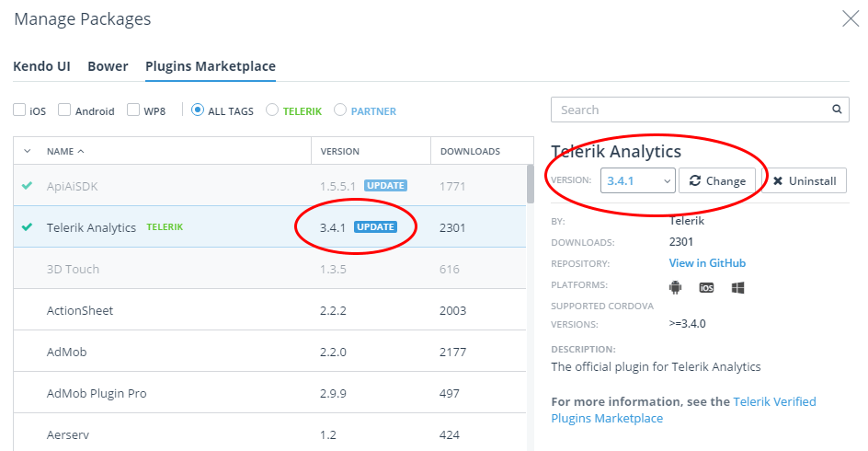Select the ApiAiSDK package row
The width and height of the screenshot is (868, 451).
point(269,186)
